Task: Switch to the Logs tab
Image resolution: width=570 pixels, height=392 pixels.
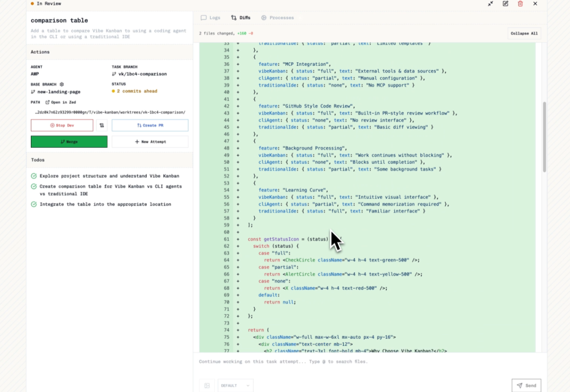Action: click(210, 17)
